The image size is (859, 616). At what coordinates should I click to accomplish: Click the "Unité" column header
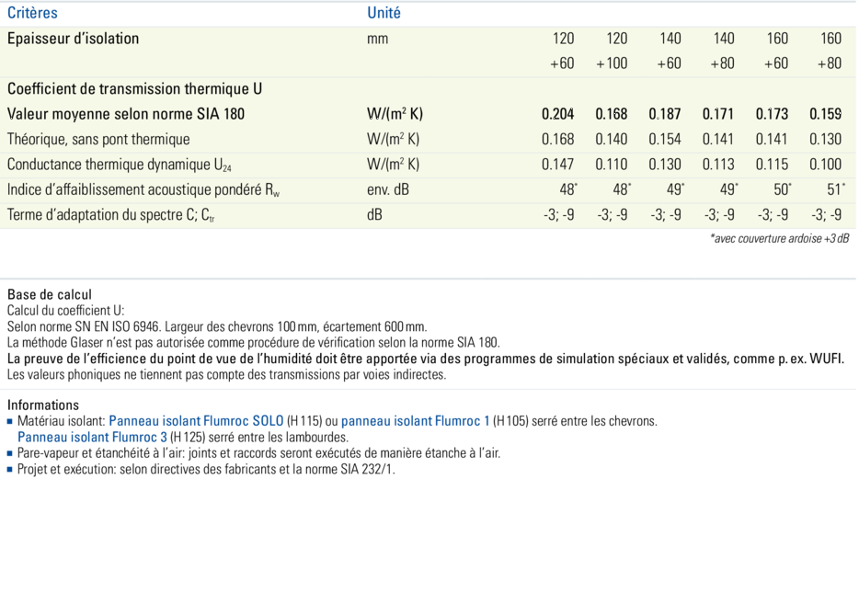tap(384, 13)
